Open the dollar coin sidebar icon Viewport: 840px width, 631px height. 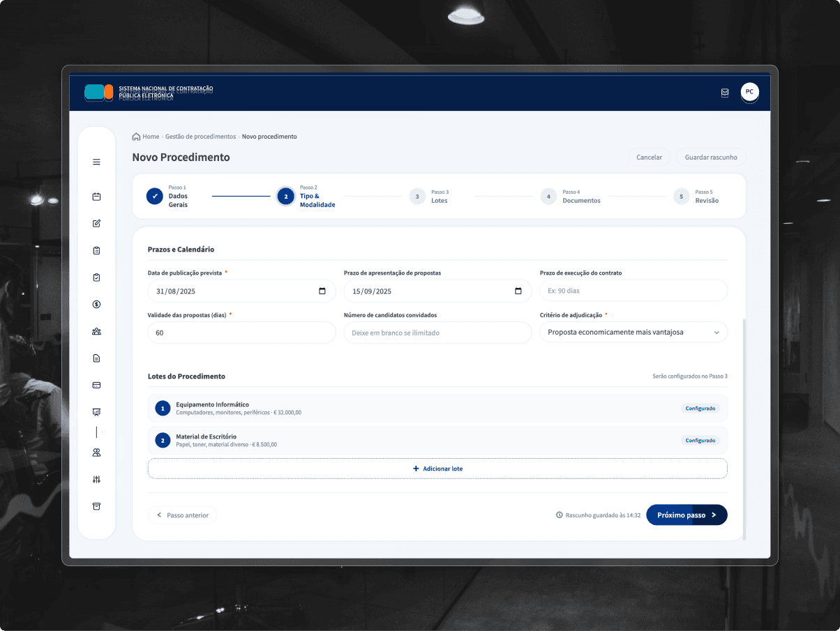coord(96,304)
